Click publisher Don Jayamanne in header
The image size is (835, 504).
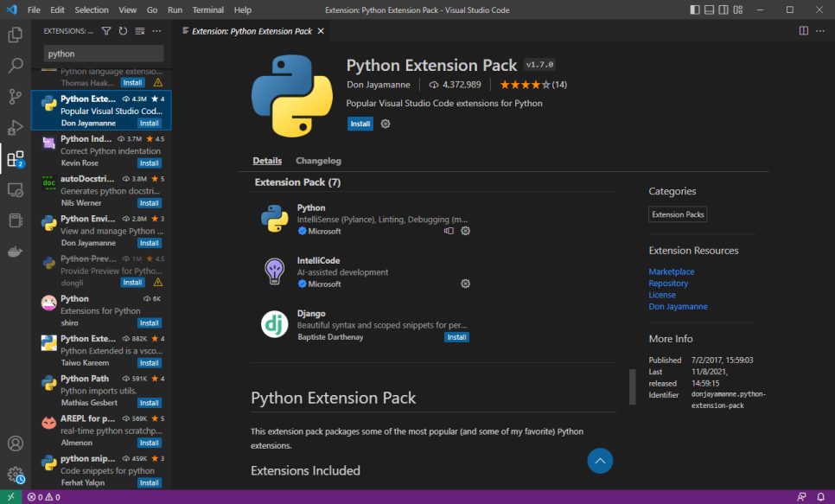pyautogui.click(x=379, y=85)
